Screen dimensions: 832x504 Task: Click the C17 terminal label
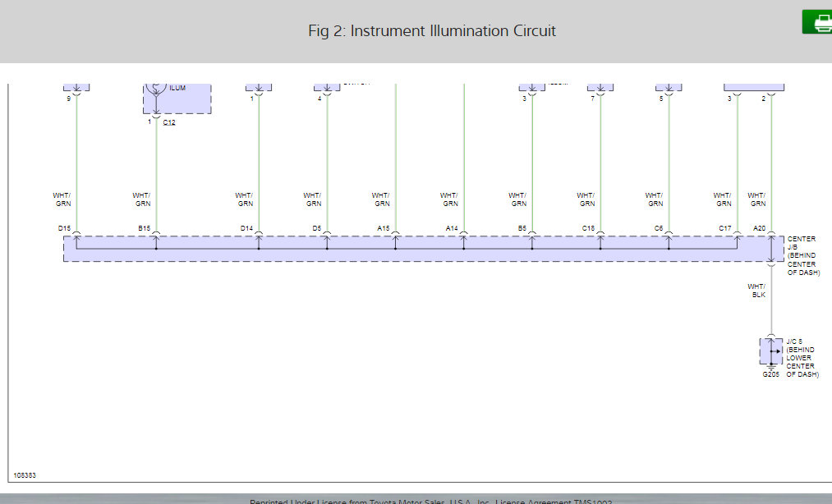point(724,228)
